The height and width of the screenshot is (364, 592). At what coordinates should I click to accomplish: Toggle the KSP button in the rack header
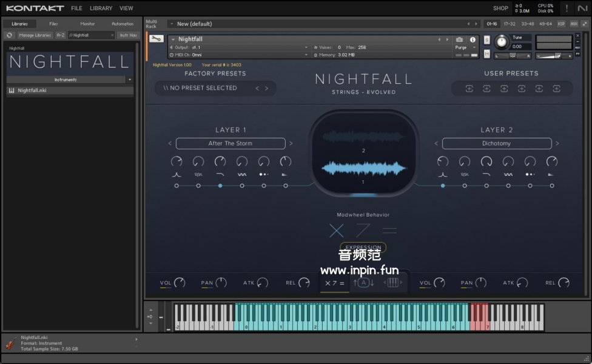561,24
